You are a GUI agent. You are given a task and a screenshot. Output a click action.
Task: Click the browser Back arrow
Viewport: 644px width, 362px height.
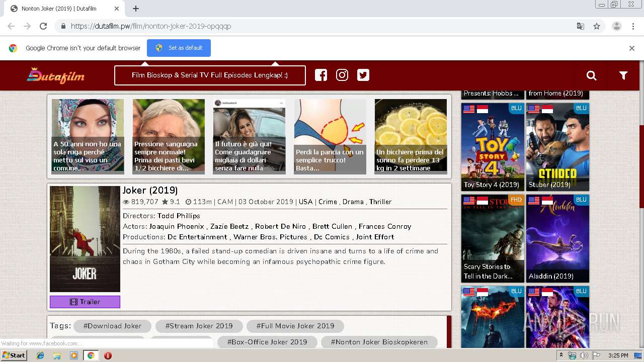[x=11, y=26]
